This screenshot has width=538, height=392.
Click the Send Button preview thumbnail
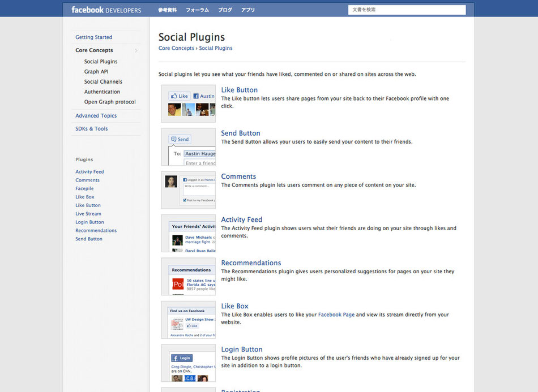point(189,147)
